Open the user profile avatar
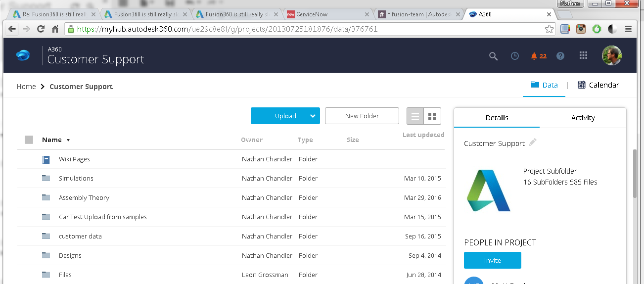 [x=611, y=55]
